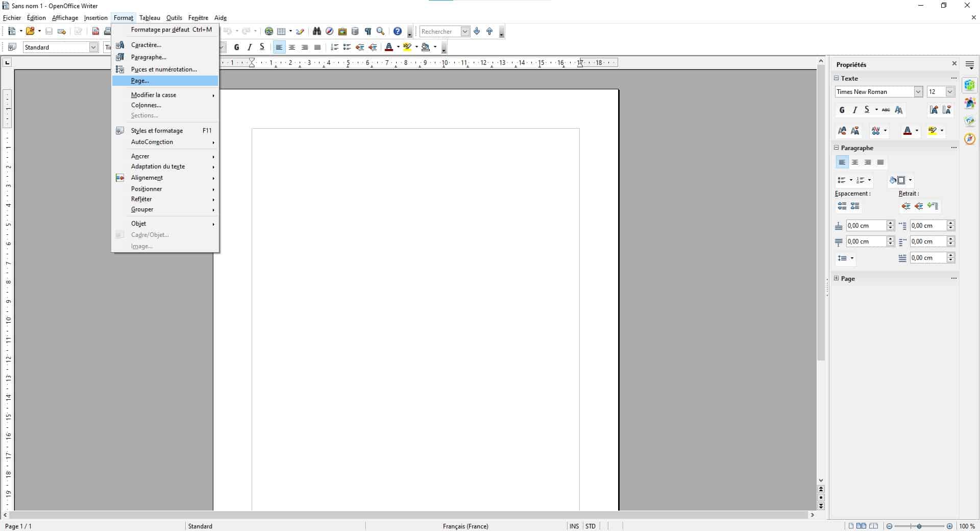Image resolution: width=980 pixels, height=531 pixels.
Task: Open the Times New Roman font dropdown
Action: 918,92
